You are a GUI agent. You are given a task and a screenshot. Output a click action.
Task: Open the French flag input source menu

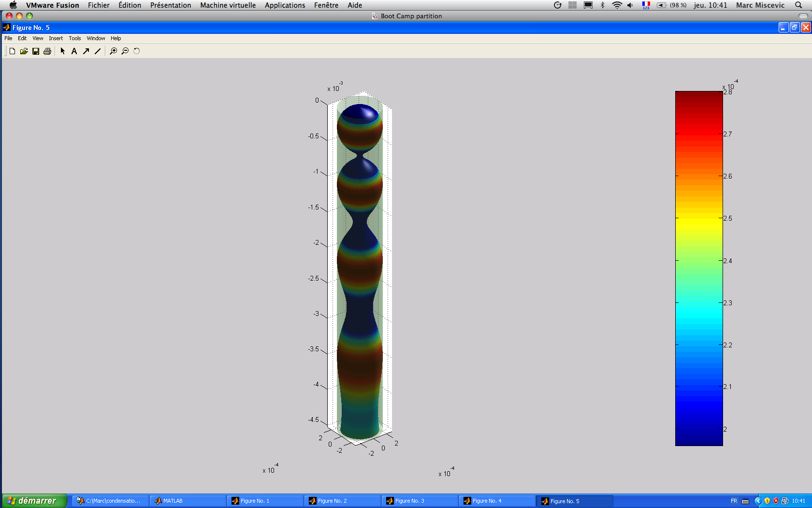click(646, 5)
